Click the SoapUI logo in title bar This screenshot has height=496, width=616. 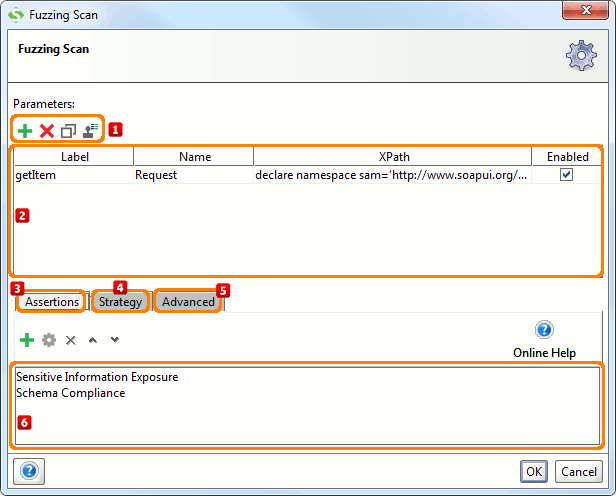pos(16,15)
